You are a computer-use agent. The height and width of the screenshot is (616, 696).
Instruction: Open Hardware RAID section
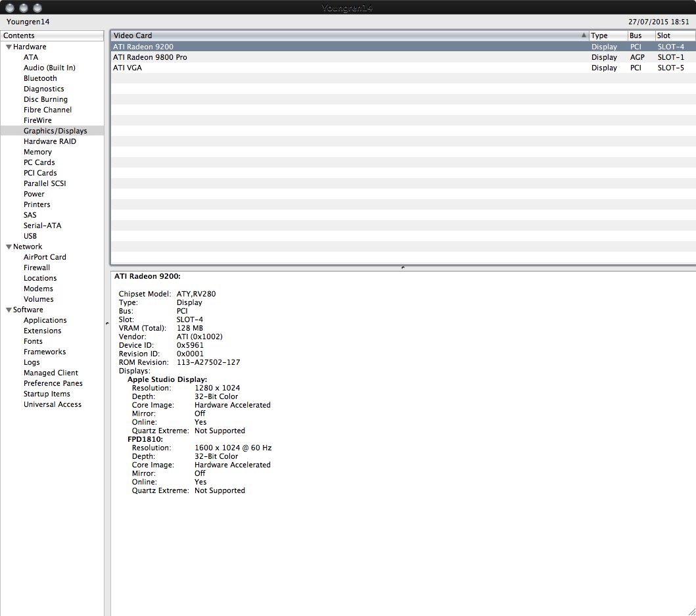coord(50,141)
